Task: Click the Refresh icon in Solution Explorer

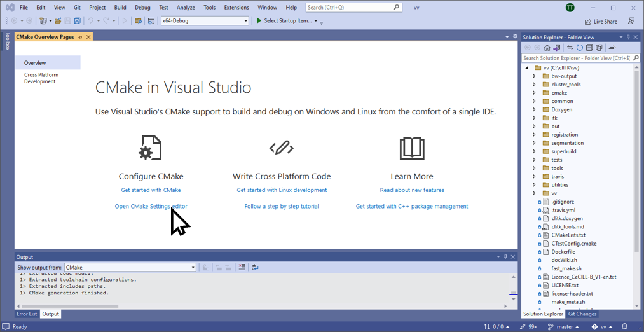Action: (x=580, y=48)
